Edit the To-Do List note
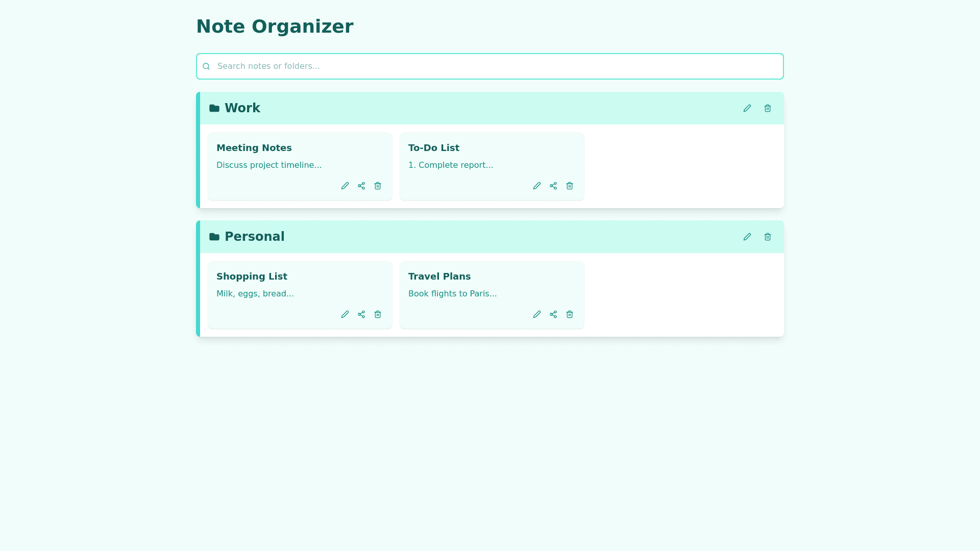Image resolution: width=980 pixels, height=551 pixels. tap(537, 186)
